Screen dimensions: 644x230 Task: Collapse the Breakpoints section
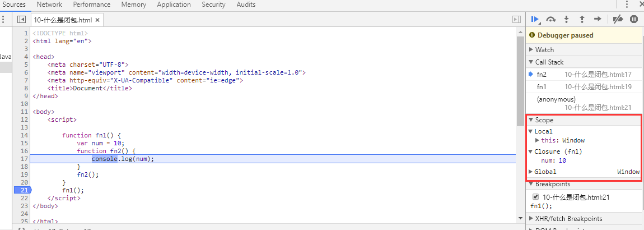(x=531, y=184)
